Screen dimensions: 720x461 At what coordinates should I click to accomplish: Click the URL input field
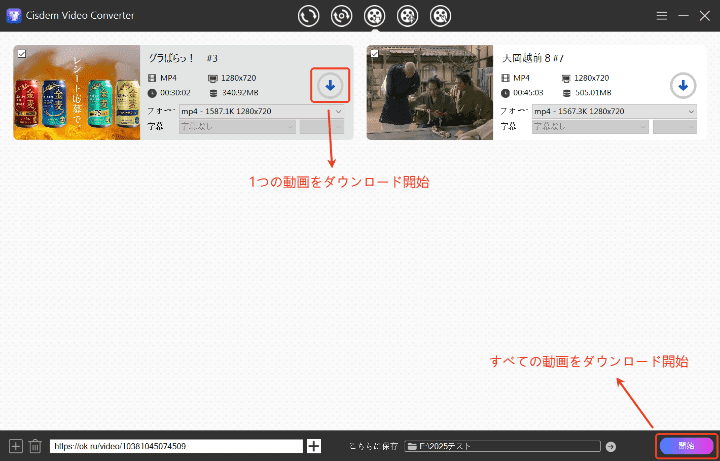pyautogui.click(x=175, y=446)
